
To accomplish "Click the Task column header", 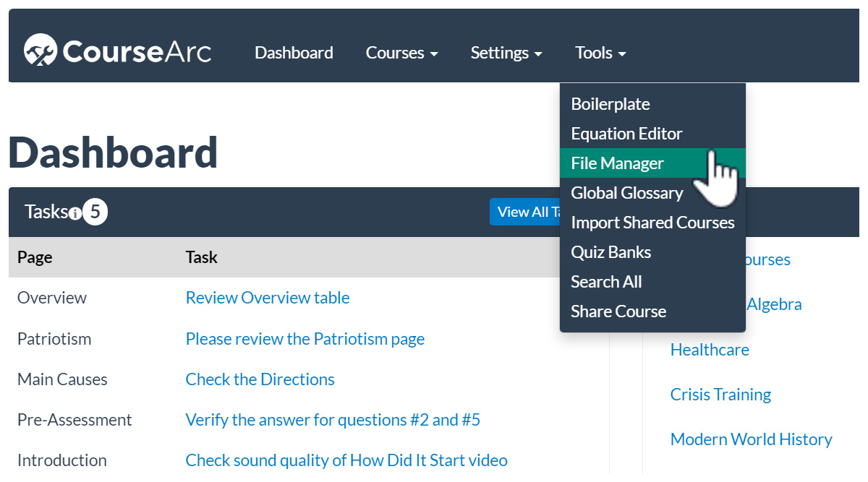I will [202, 257].
